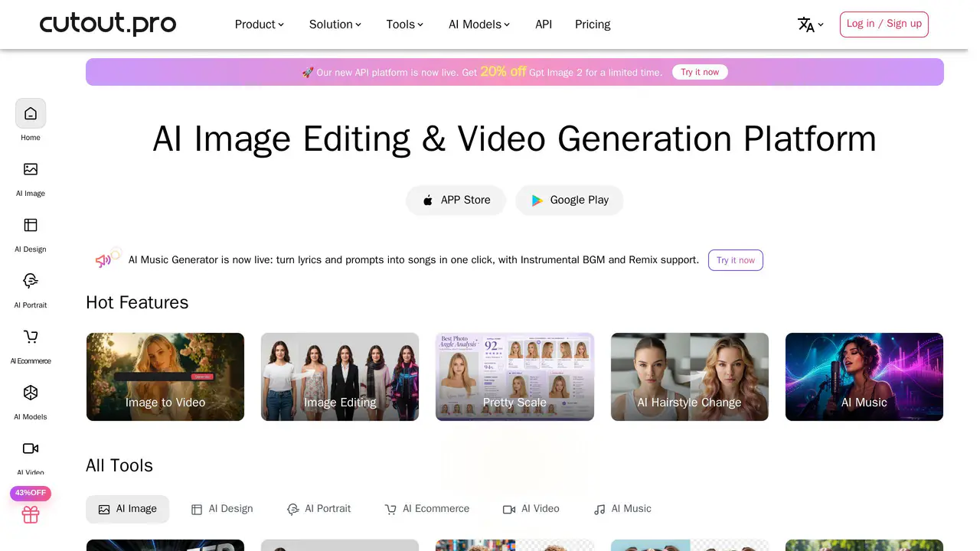
Task: Open the AI Hairstyle Change card
Action: pos(690,377)
